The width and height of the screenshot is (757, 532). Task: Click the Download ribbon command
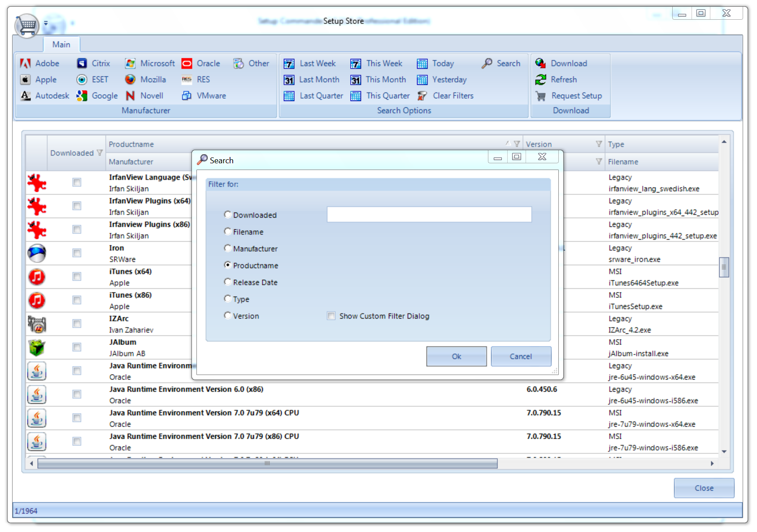561,63
